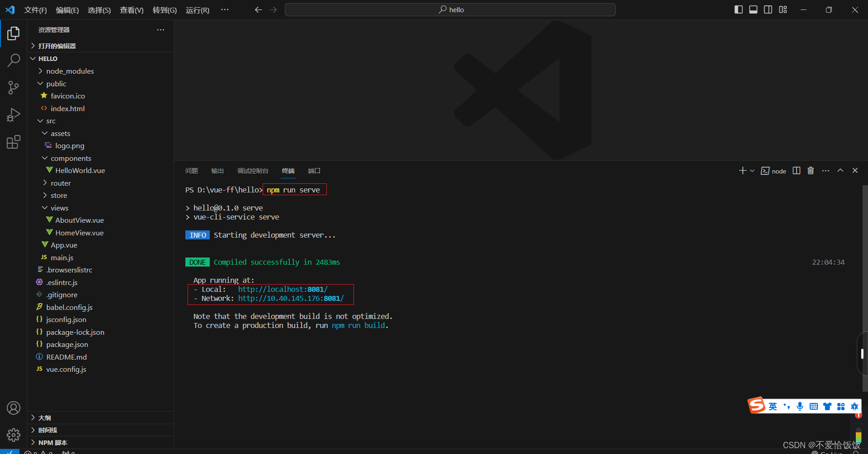Open the Network 10.40.145.176:8081 link

click(291, 298)
